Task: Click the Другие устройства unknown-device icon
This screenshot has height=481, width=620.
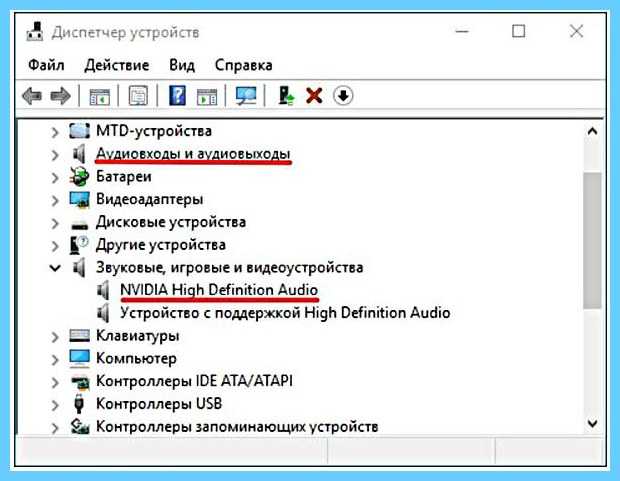Action: [79, 245]
